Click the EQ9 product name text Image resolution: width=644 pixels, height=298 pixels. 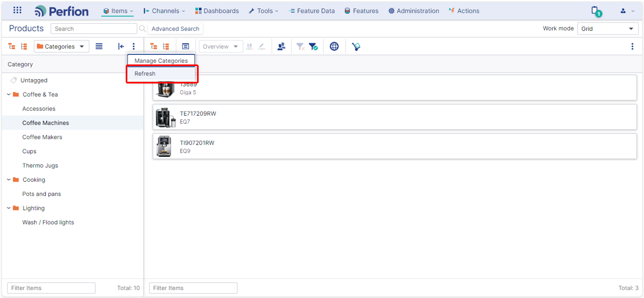pyautogui.click(x=185, y=151)
